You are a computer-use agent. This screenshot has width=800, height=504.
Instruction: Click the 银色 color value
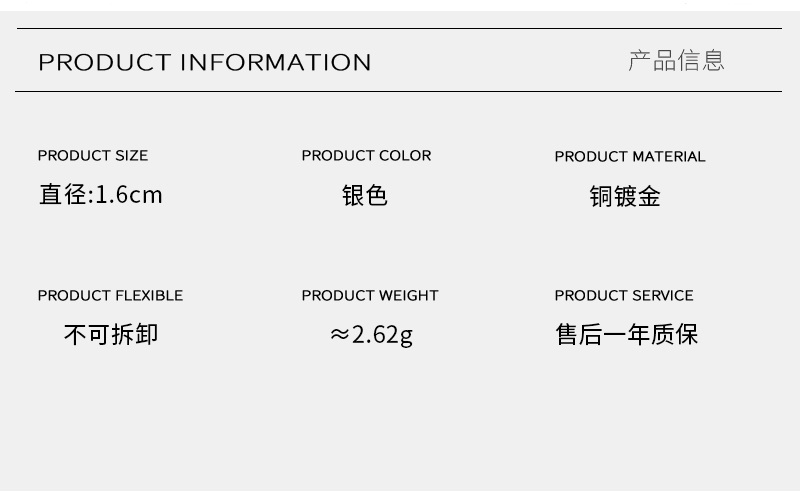pyautogui.click(x=365, y=195)
